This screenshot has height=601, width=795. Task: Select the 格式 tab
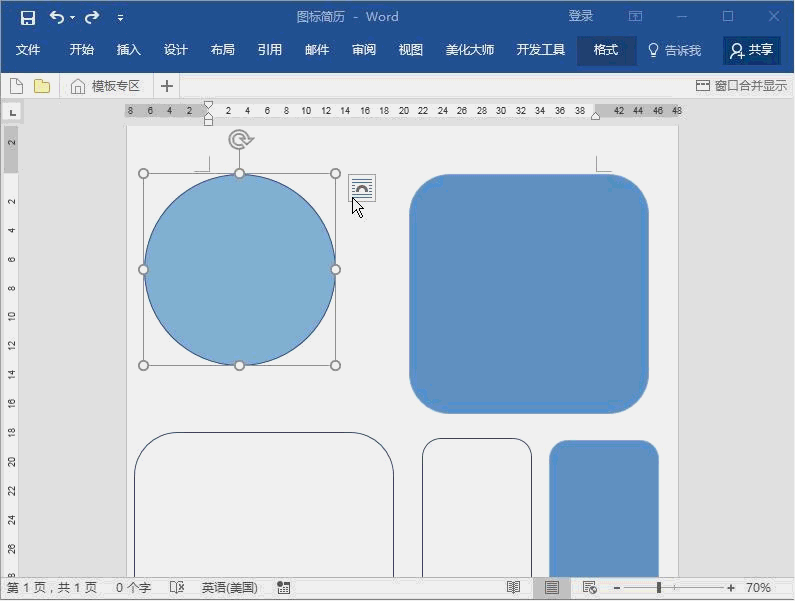click(x=606, y=50)
